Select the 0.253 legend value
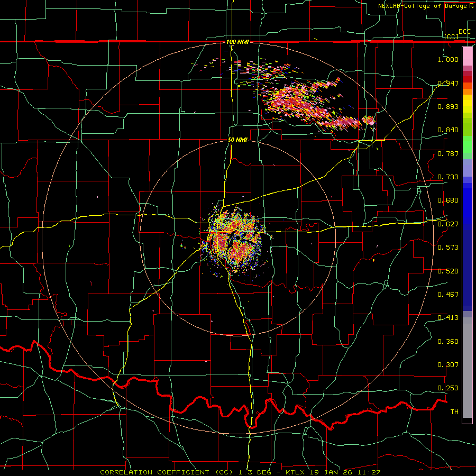Viewport: 476px width, 476px height. (448, 388)
